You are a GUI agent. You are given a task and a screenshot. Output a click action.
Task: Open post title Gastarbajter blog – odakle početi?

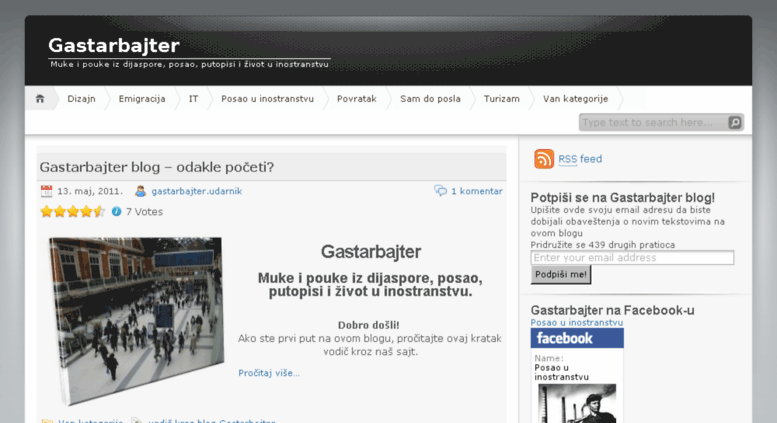pyautogui.click(x=157, y=167)
